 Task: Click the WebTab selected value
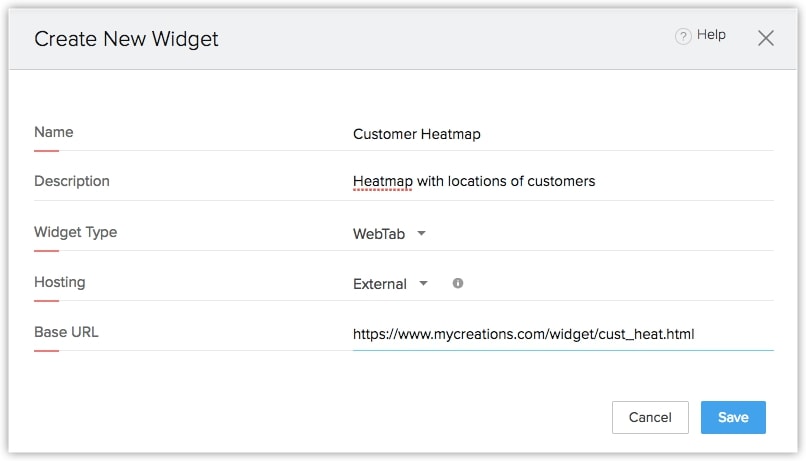click(379, 233)
